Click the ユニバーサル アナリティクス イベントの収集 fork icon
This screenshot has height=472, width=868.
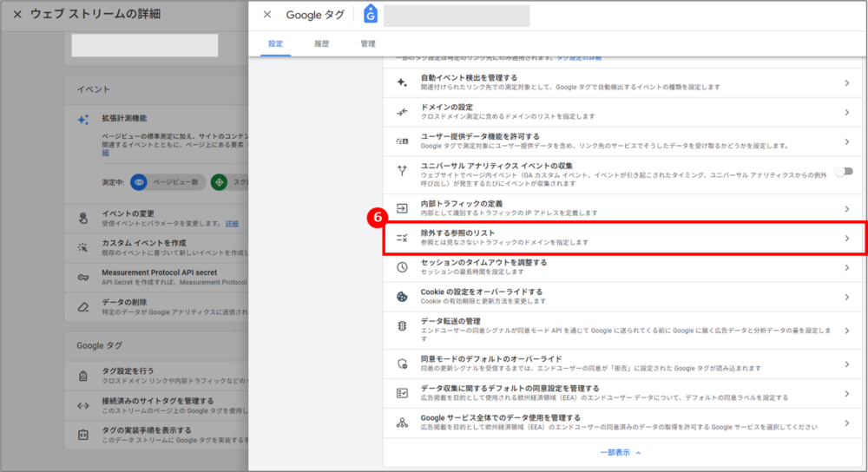click(402, 170)
